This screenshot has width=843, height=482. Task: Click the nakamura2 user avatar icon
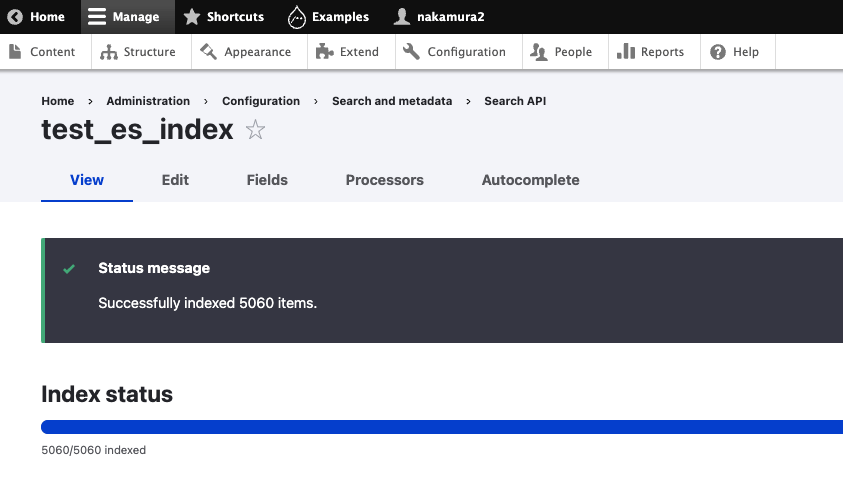(x=402, y=17)
